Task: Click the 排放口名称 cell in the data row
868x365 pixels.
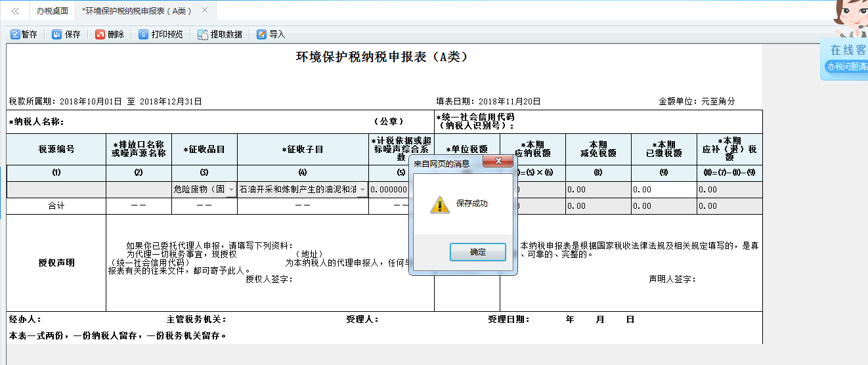Action: pyautogui.click(x=139, y=190)
